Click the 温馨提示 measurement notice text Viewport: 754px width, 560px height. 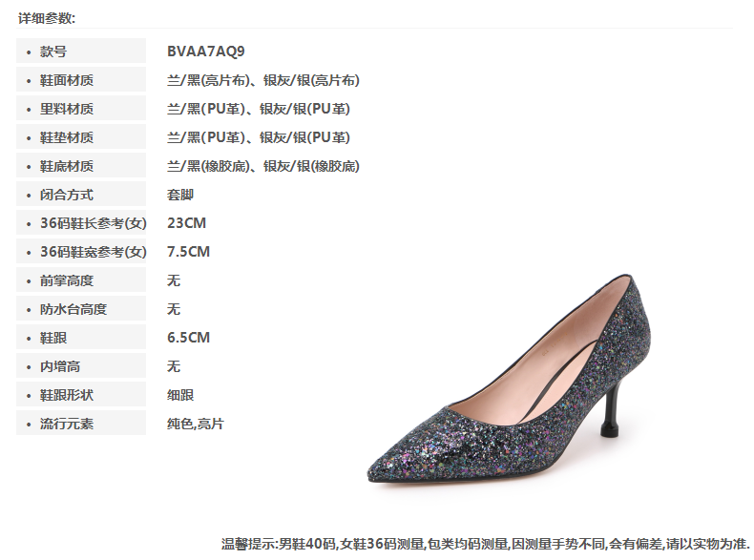tap(486, 544)
